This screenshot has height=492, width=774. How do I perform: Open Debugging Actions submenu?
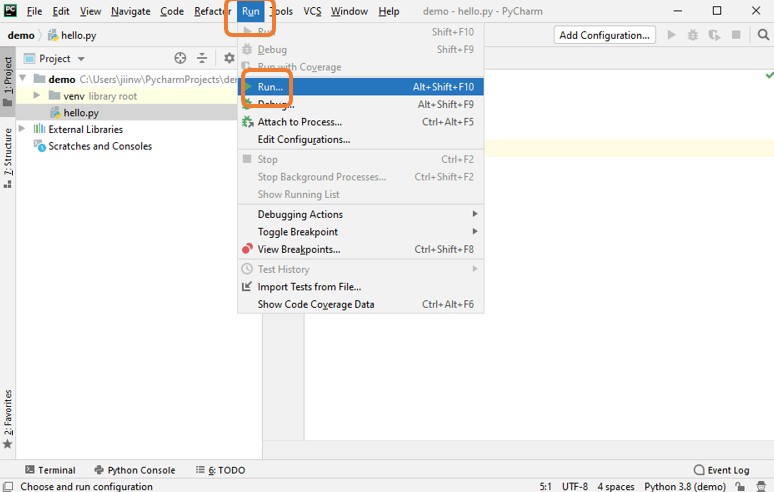pos(360,214)
